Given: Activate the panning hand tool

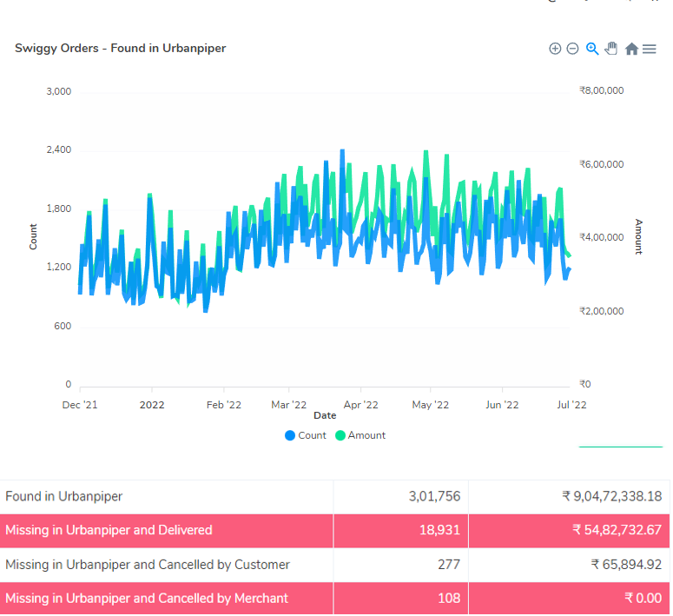Looking at the screenshot, I should pos(611,48).
